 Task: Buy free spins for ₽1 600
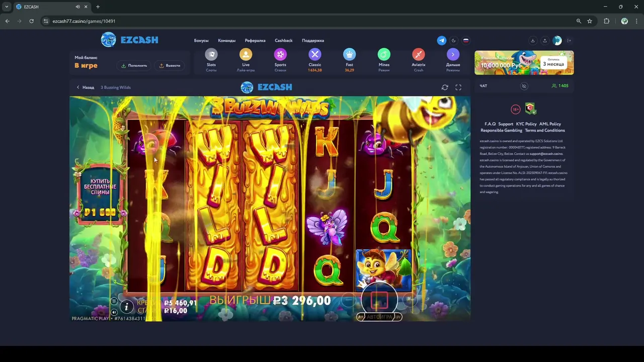tap(100, 195)
